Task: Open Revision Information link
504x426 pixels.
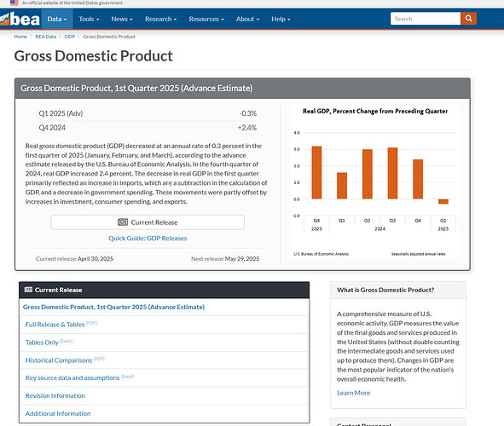Action: click(55, 396)
